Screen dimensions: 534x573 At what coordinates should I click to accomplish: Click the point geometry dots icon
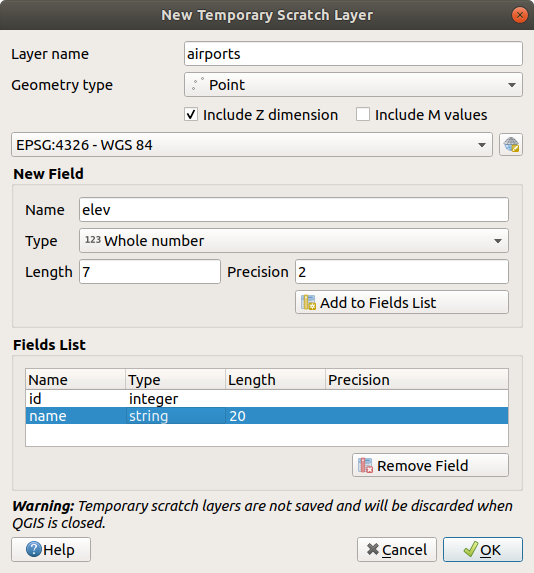pos(198,84)
